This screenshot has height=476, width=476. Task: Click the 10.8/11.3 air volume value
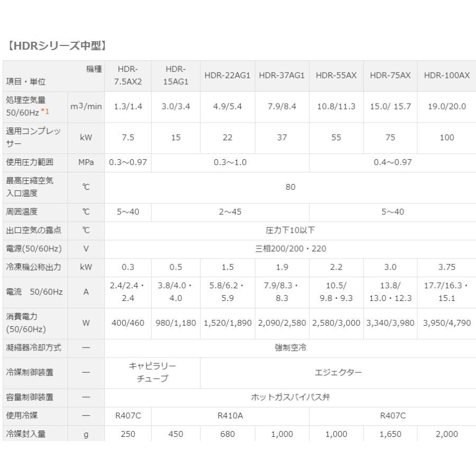(x=336, y=106)
